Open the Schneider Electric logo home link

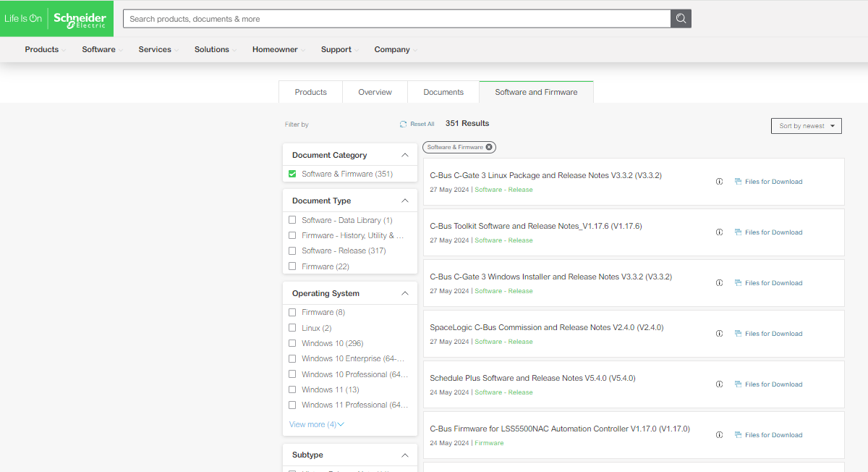[x=56, y=18]
